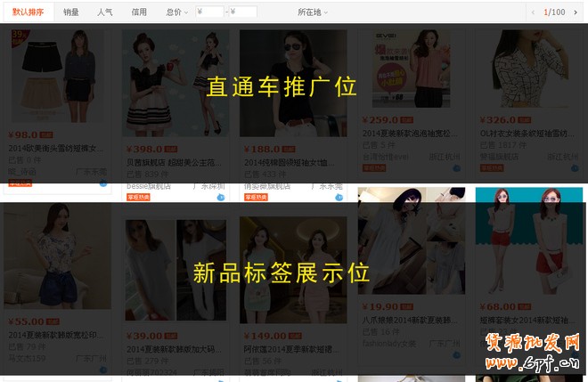Sort results by 信用
The image size is (588, 382).
click(x=139, y=12)
